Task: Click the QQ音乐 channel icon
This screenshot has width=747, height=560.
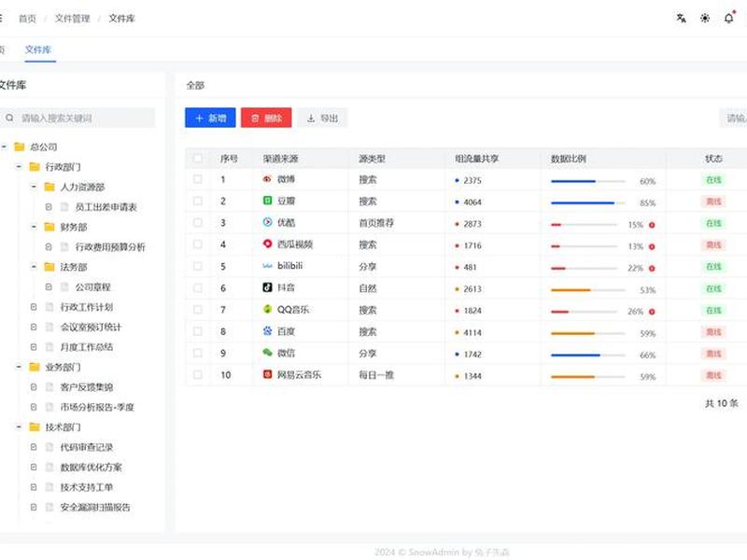Action: pyautogui.click(x=267, y=309)
